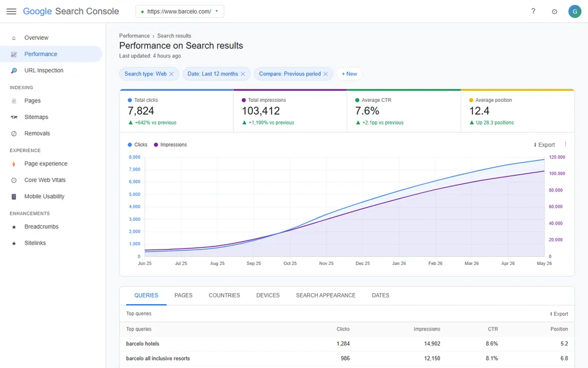Toggle the Total clicks metric card

176,111
